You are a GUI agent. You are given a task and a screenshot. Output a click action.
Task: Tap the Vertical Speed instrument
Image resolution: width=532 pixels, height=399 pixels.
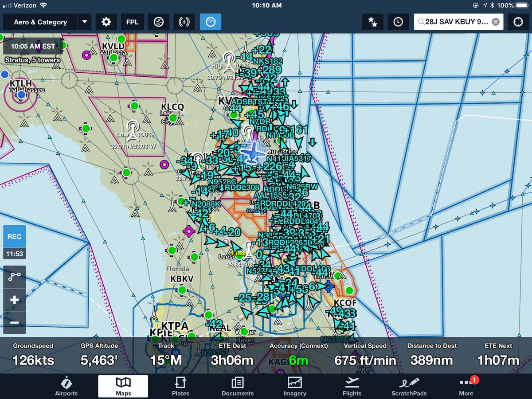(365, 355)
